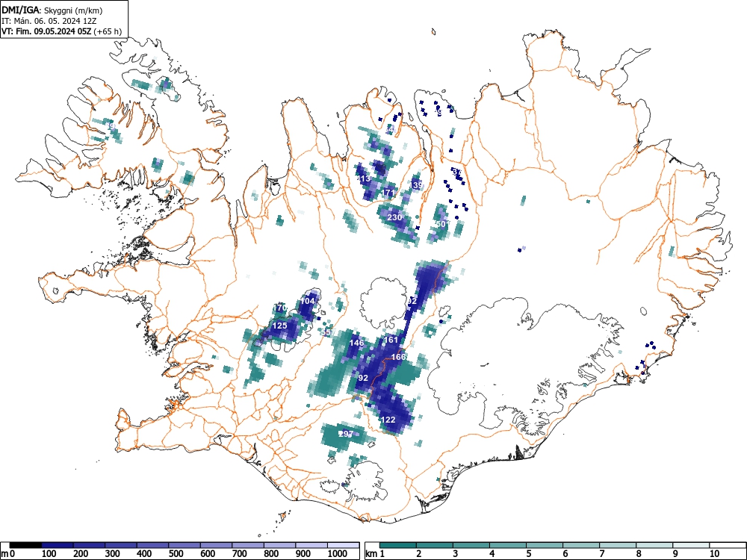This screenshot has width=747, height=560.
Task: Click the map value '297' in the south
Action: pyautogui.click(x=346, y=434)
